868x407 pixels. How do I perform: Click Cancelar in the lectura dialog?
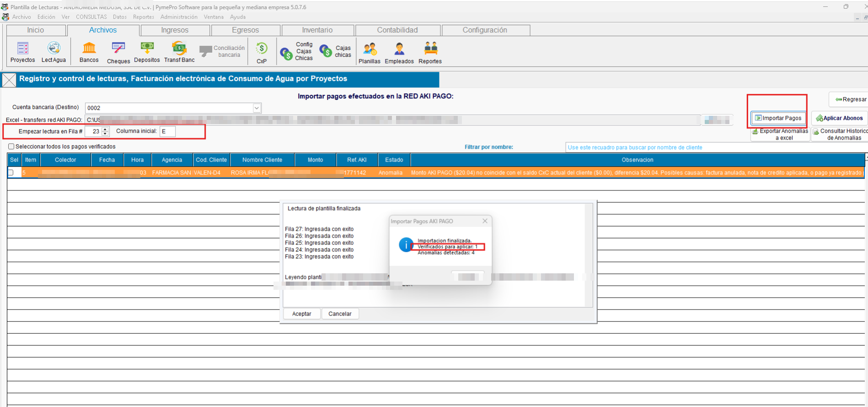(x=340, y=314)
